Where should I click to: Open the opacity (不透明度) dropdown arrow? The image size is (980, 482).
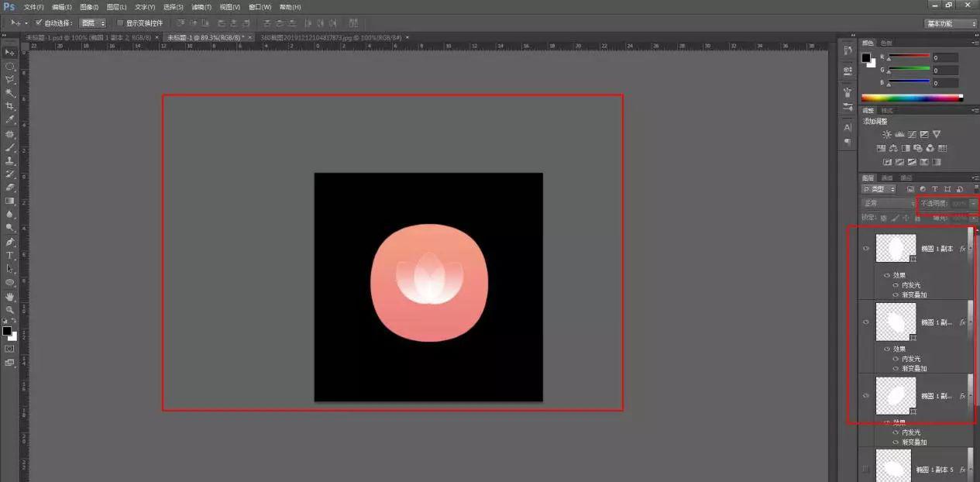click(974, 203)
